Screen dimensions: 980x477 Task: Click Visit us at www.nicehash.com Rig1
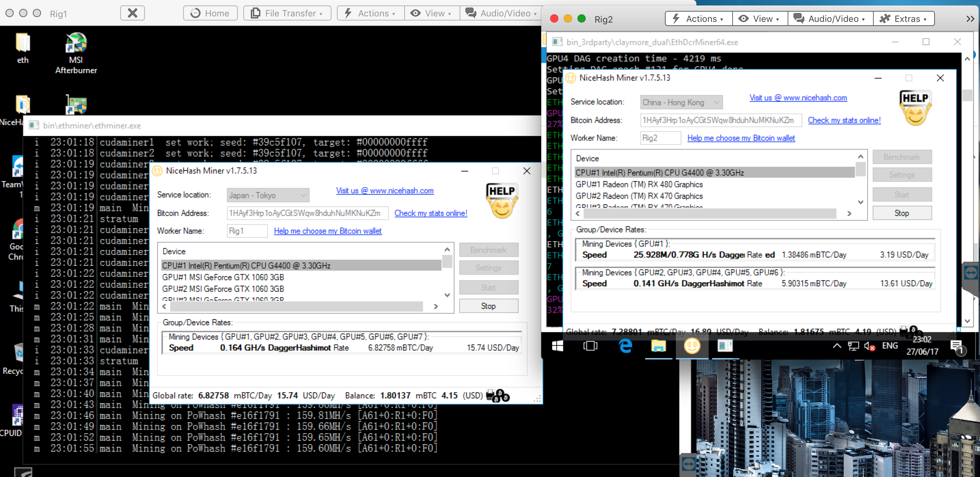coord(385,191)
